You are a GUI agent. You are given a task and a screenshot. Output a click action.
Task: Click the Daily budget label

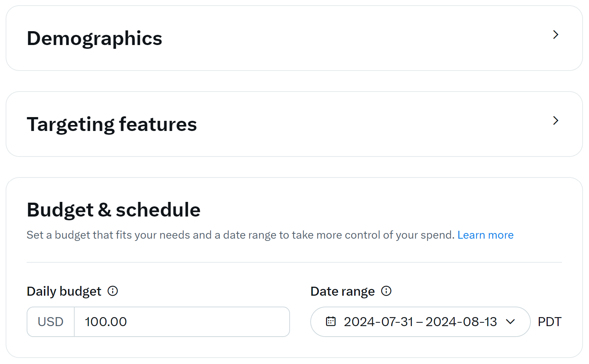pos(64,291)
